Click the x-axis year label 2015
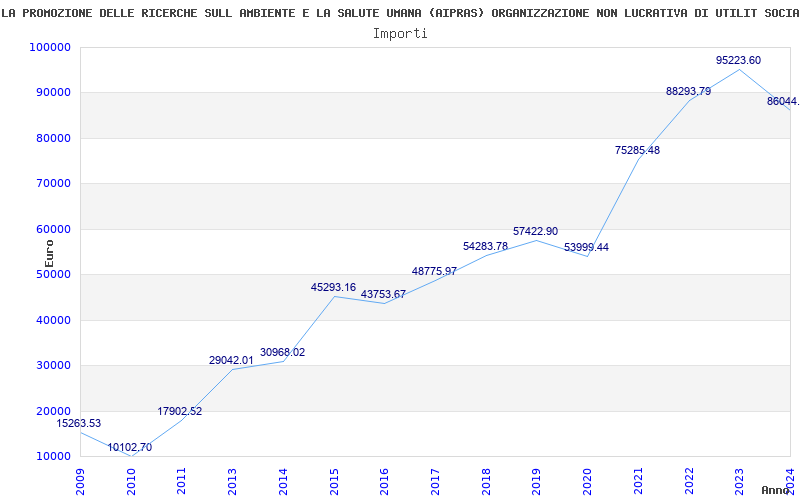 pyautogui.click(x=334, y=482)
